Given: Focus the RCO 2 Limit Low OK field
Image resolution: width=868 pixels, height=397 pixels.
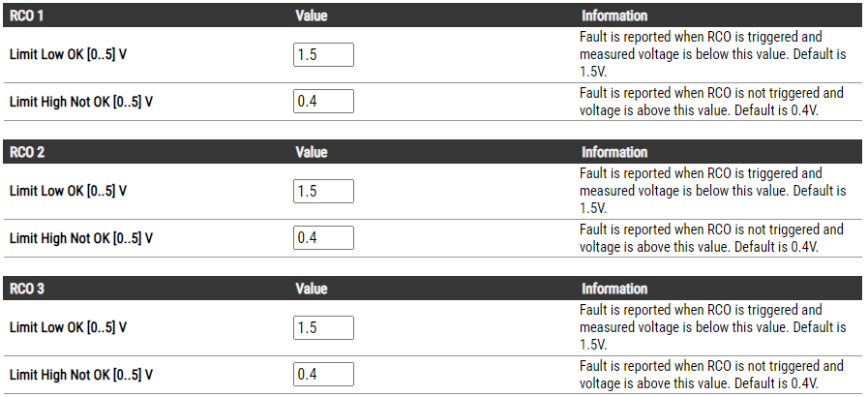Looking at the screenshot, I should [323, 192].
